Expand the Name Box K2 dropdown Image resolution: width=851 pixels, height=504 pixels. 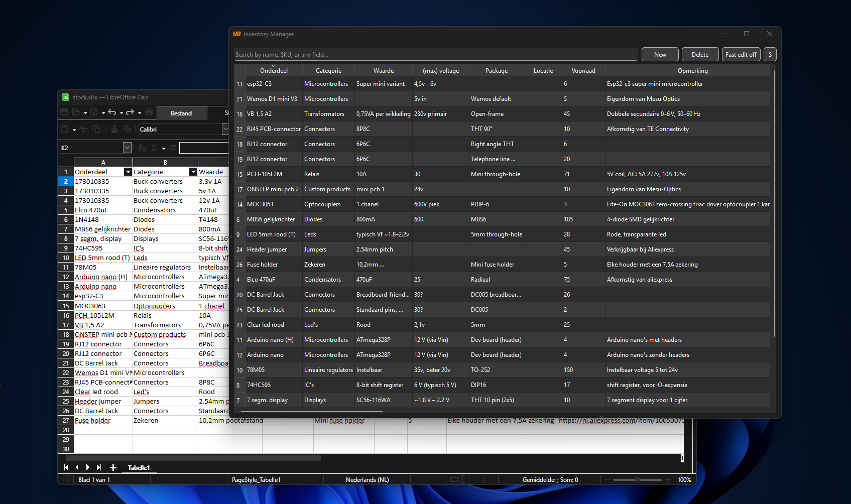point(127,148)
